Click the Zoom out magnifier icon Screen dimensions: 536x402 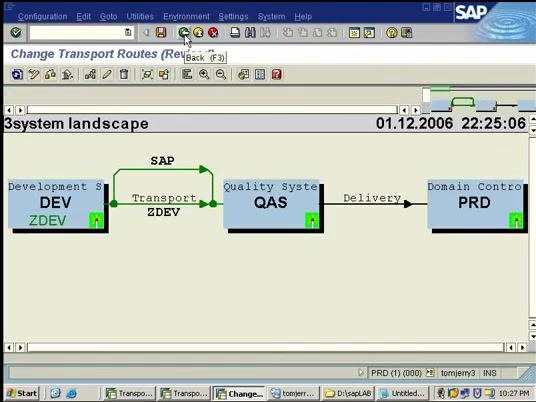coord(221,74)
